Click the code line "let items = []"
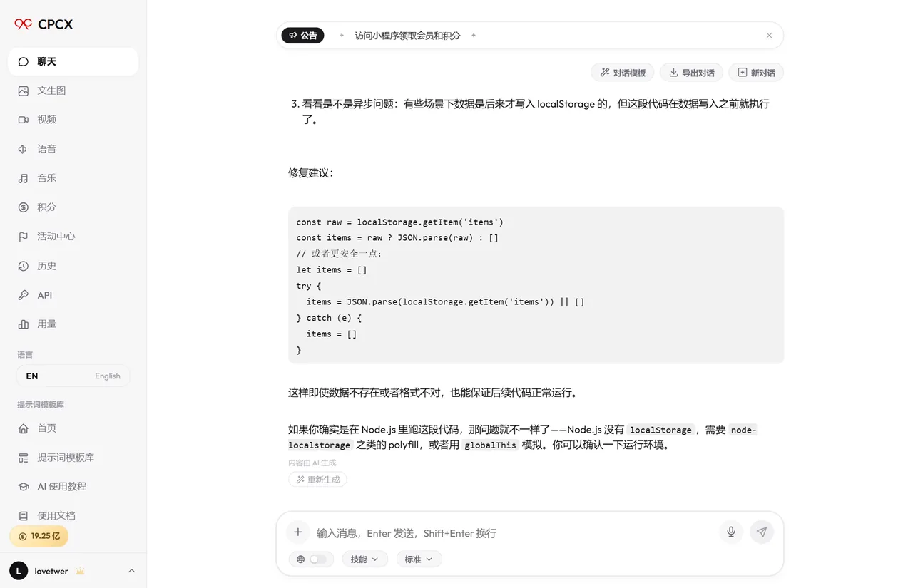Image resolution: width=913 pixels, height=588 pixels. 332,270
